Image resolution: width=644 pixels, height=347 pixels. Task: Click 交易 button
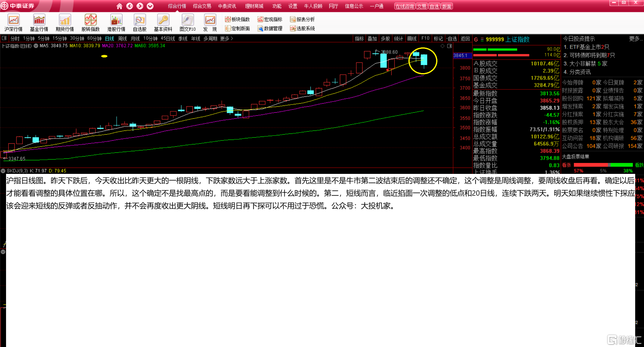422,6
